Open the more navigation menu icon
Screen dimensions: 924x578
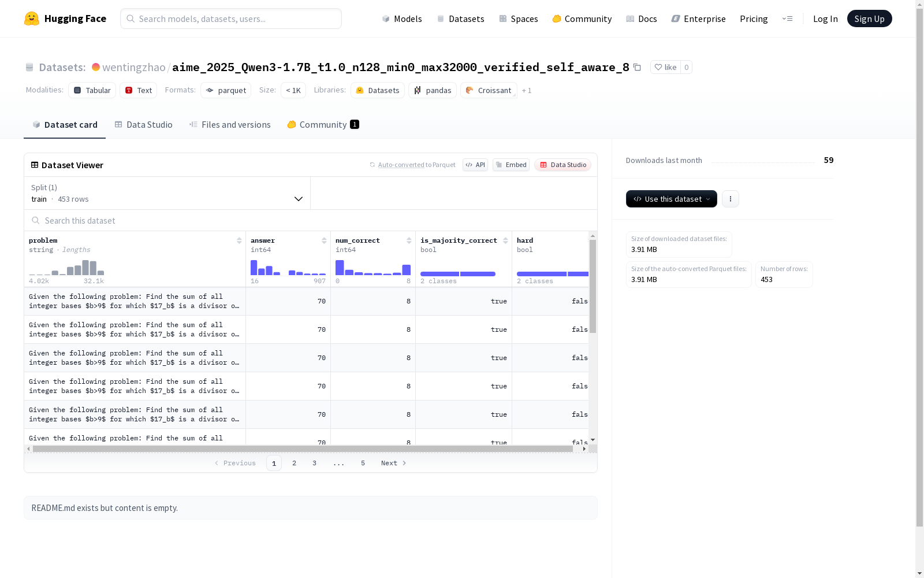pos(787,18)
